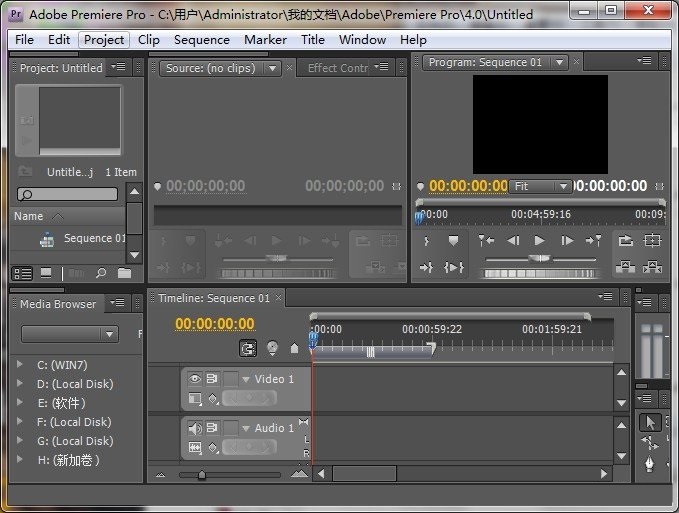Open the Source clip selector dropdown
The width and height of the screenshot is (679, 513).
pyautogui.click(x=273, y=68)
